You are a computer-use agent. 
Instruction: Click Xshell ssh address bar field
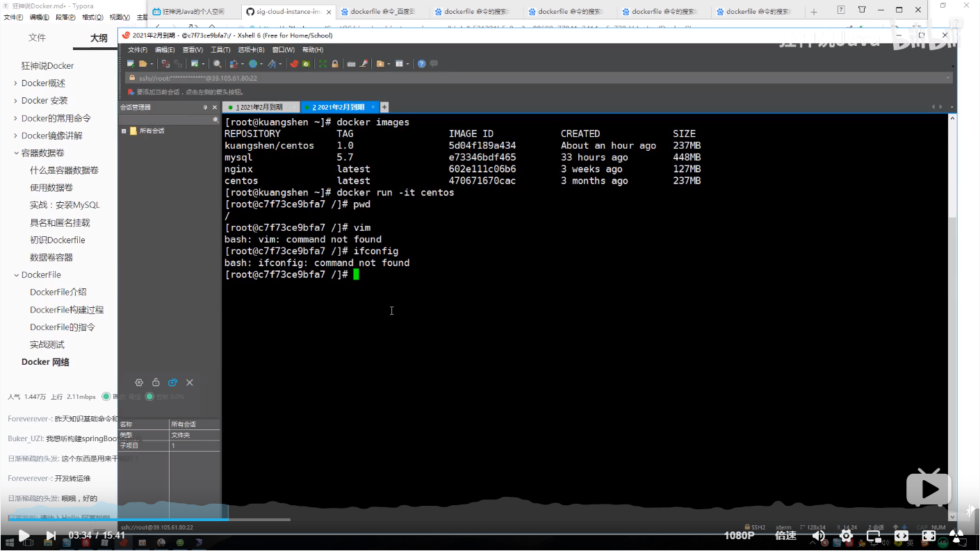(537, 78)
